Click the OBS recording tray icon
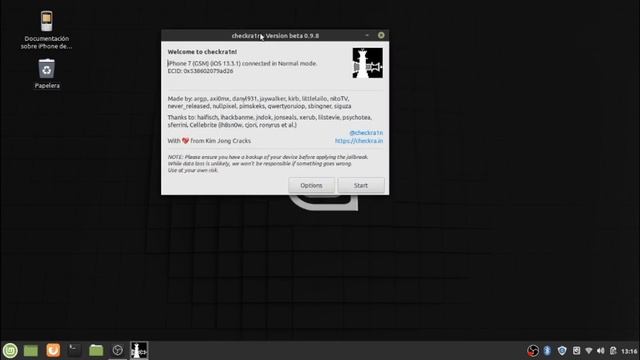The width and height of the screenshot is (640, 360). tap(533, 351)
